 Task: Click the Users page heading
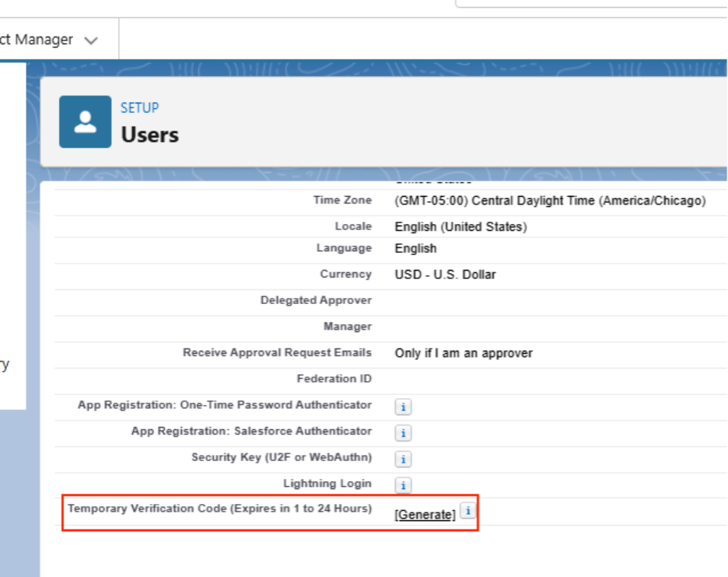pyautogui.click(x=150, y=135)
